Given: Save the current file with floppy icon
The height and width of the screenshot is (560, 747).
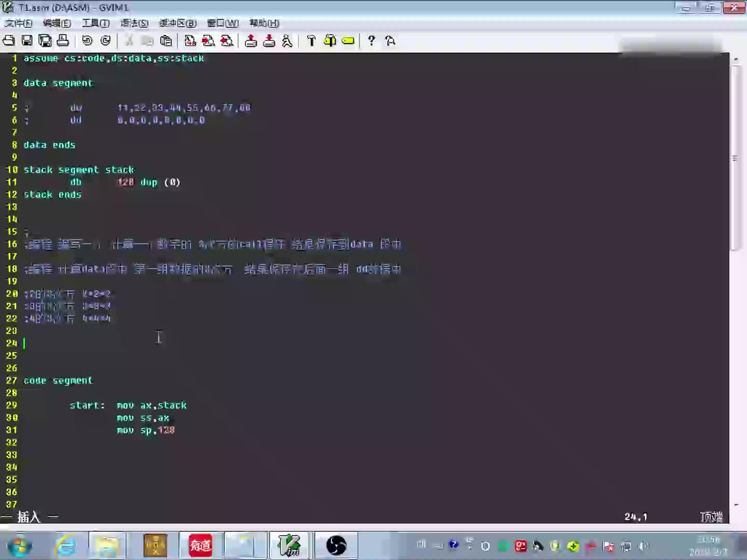Looking at the screenshot, I should pyautogui.click(x=27, y=40).
